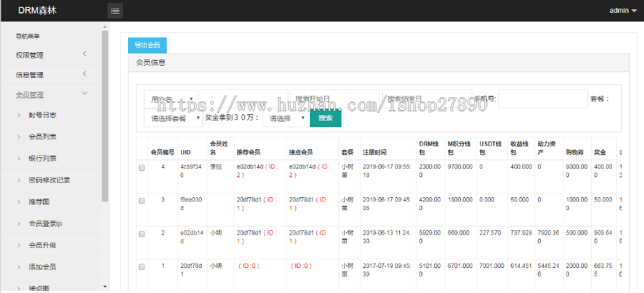Focus the 手机号 input field
Image resolution: width=644 pixels, height=293 pixels.
point(543,99)
